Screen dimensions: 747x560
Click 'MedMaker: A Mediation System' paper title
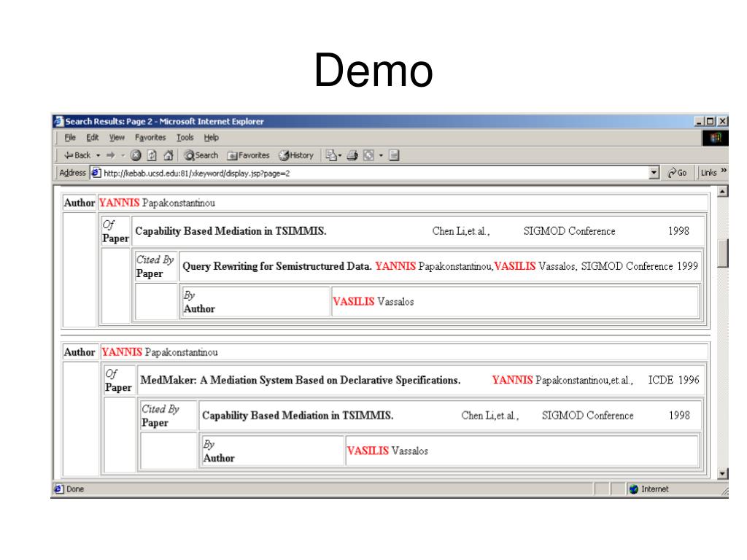coord(300,380)
